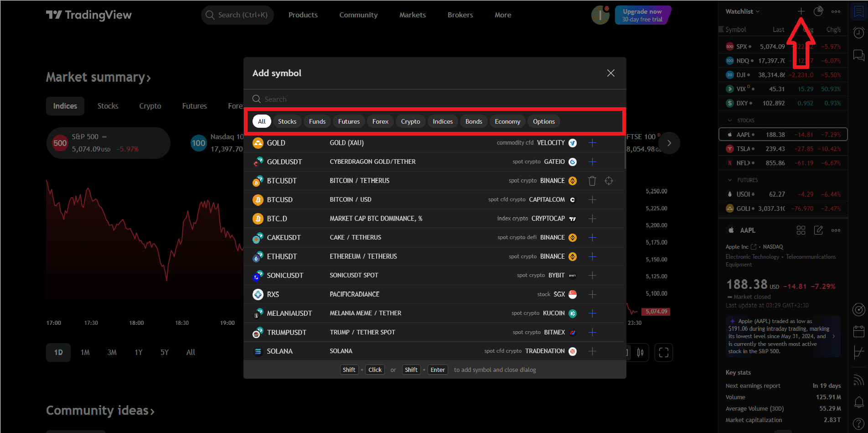
Task: Click the top Search (Ctrl+K) box
Action: 237,15
